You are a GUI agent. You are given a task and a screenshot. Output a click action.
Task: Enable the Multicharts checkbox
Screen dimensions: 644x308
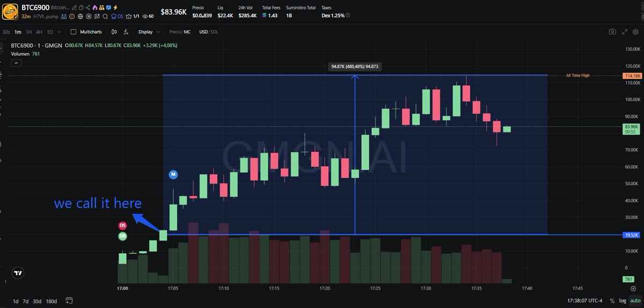(74, 32)
